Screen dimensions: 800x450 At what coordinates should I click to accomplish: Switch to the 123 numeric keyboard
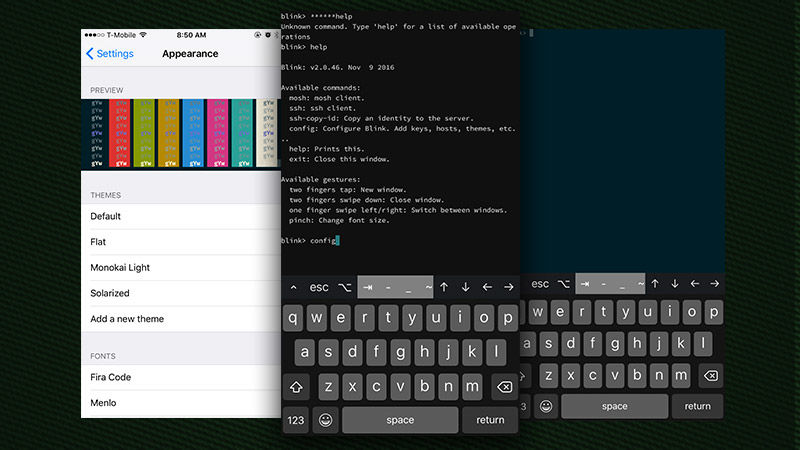[296, 420]
